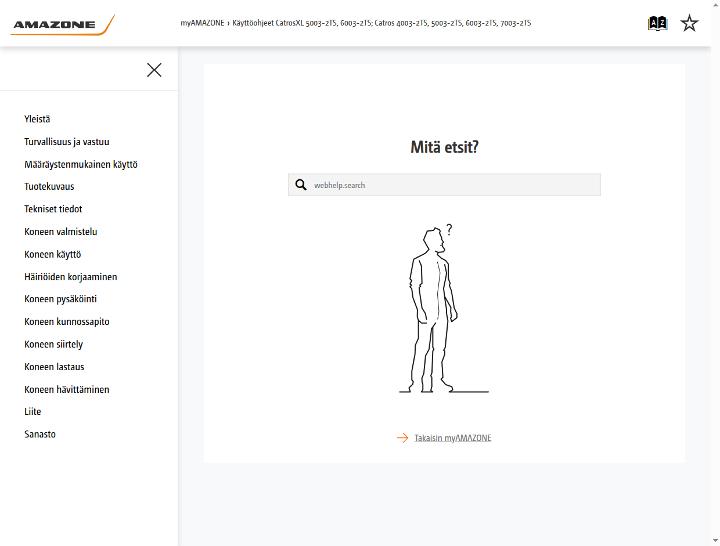Image resolution: width=720 pixels, height=546 pixels.
Task: Click myAMAZONE in the breadcrumb
Action: (x=202, y=23)
